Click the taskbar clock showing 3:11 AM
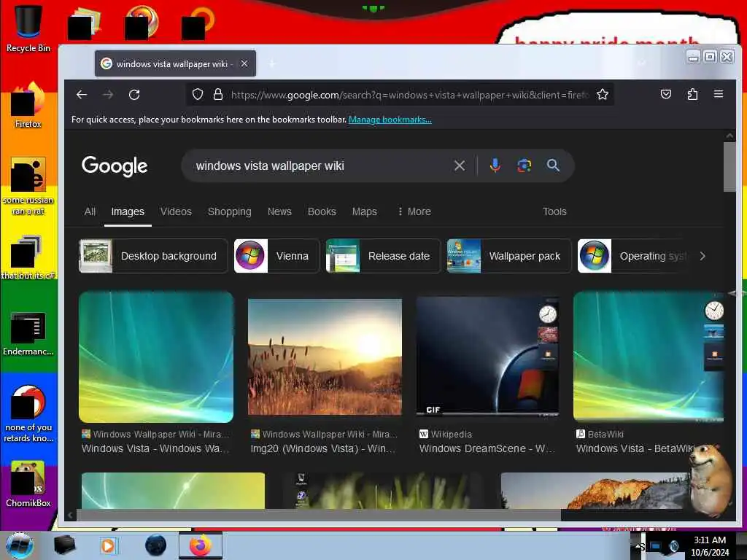This screenshot has width=747, height=560. pos(710,546)
